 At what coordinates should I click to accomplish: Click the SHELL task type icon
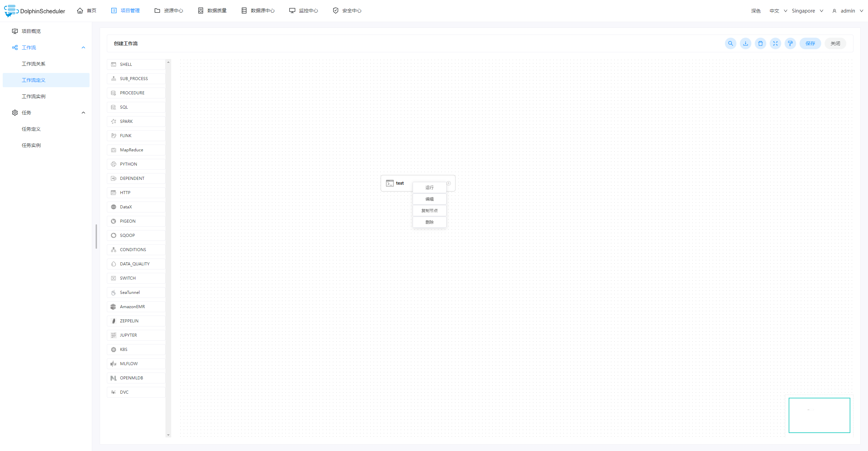[114, 64]
